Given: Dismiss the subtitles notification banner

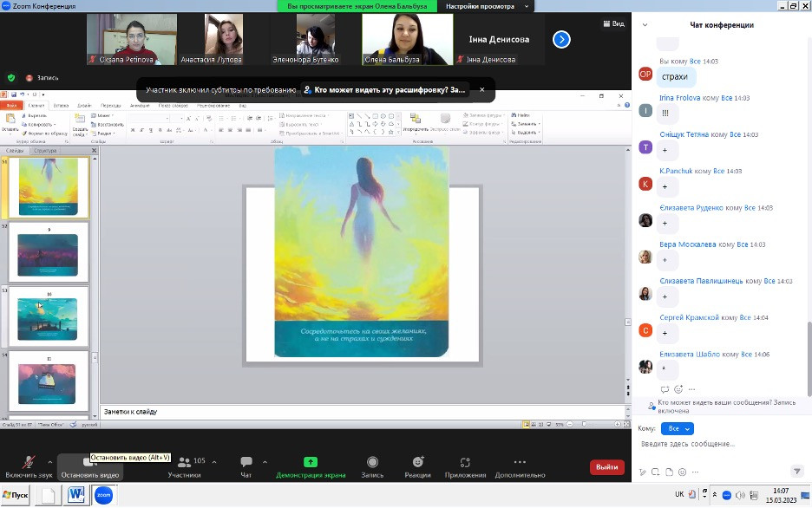Looking at the screenshot, I should 482,89.
